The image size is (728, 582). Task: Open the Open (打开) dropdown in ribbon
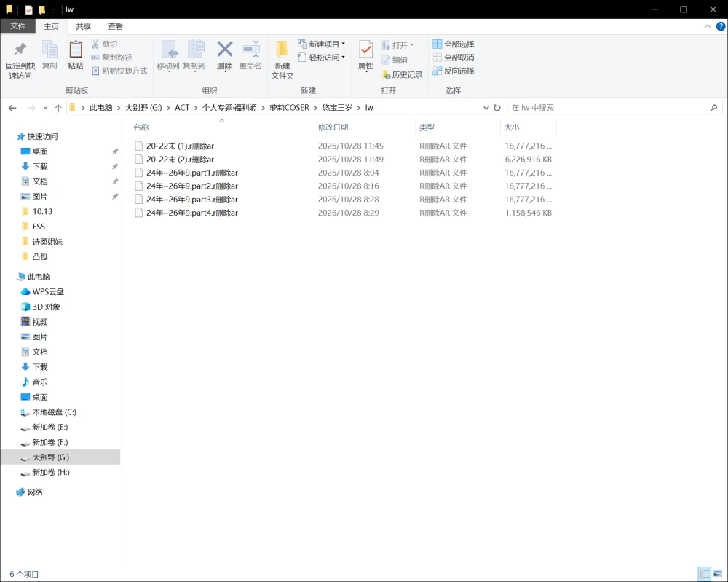pyautogui.click(x=397, y=45)
